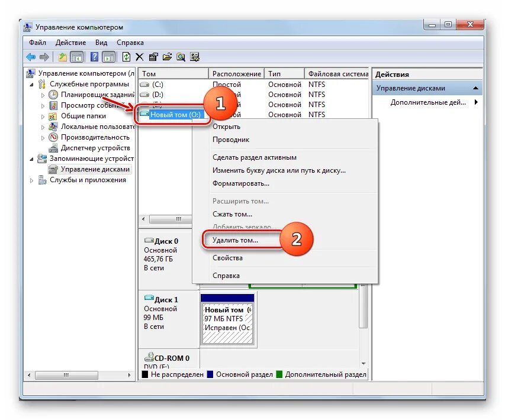Click the tree pane horizontal scroll thumb
The height and width of the screenshot is (420, 505).
[66, 375]
